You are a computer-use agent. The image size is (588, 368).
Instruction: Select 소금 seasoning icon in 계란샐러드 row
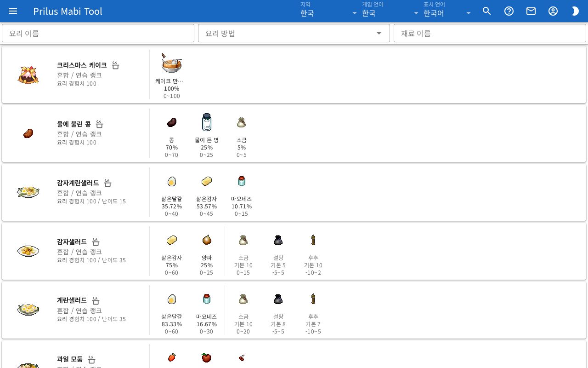click(x=243, y=299)
